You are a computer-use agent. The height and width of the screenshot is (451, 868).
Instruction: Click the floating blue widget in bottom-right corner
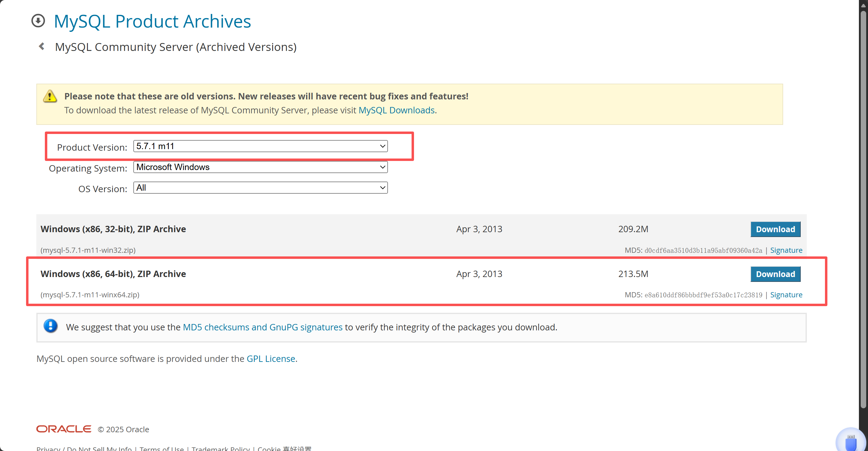(x=850, y=441)
